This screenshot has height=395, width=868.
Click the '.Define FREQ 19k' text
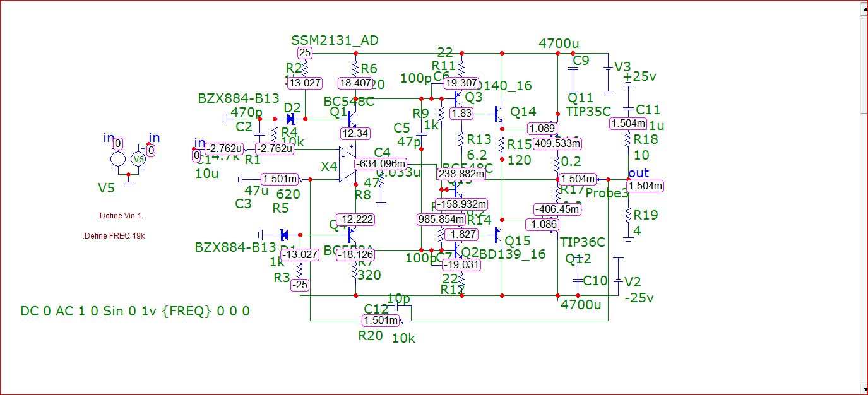click(x=114, y=236)
